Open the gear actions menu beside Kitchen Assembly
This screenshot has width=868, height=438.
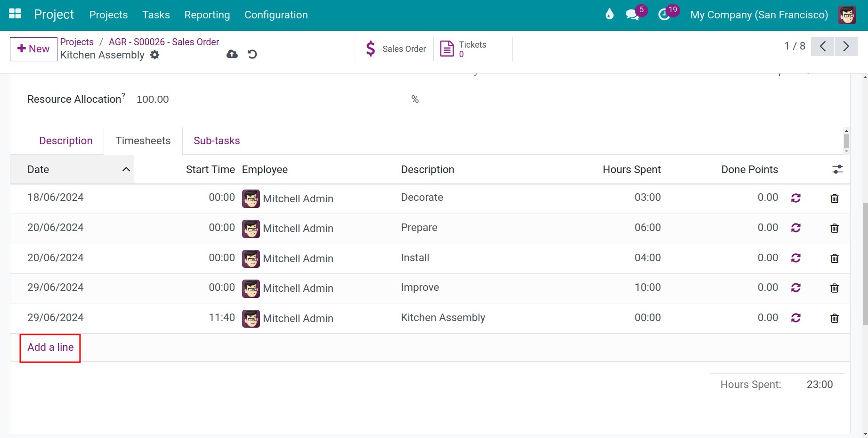[154, 55]
